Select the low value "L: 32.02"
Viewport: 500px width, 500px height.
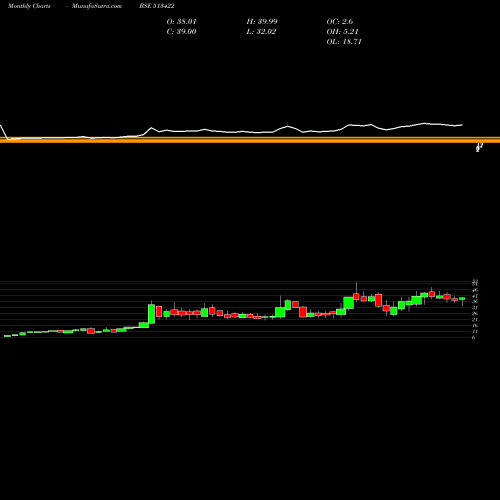pyautogui.click(x=261, y=32)
